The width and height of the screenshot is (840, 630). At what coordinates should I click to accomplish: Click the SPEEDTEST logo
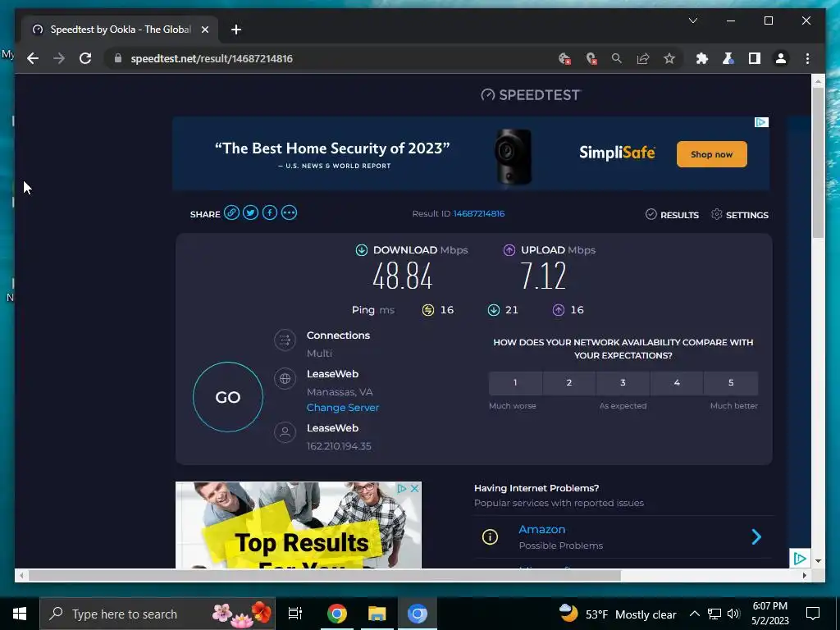531,95
